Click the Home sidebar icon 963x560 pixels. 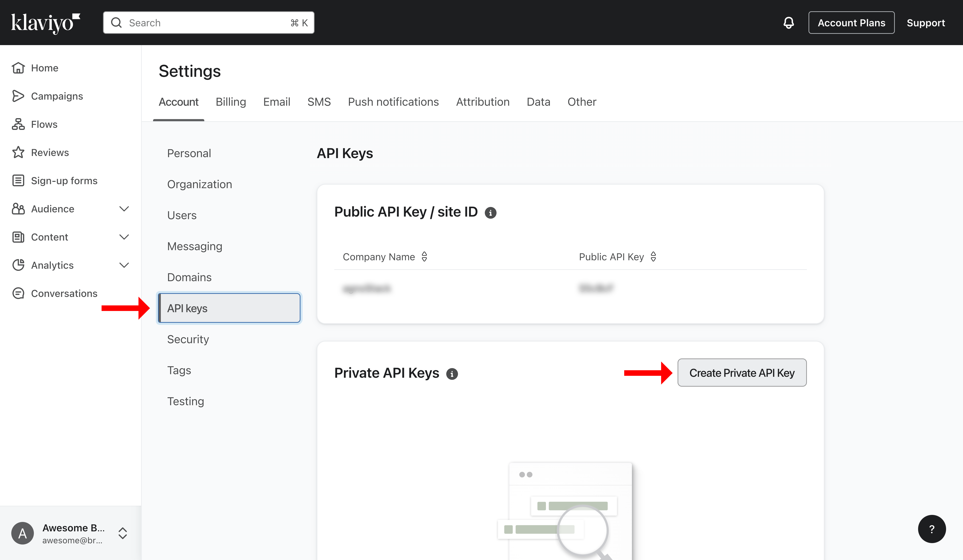click(18, 68)
